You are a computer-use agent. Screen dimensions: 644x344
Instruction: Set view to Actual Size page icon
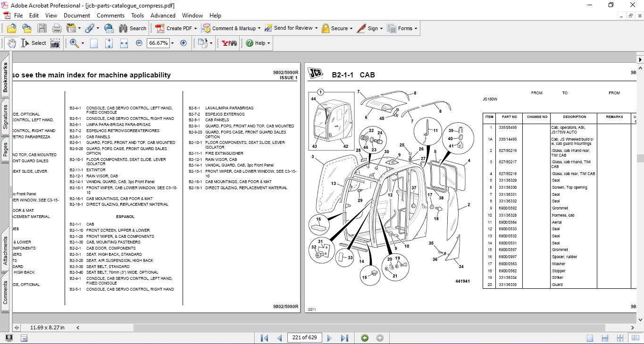coord(94,43)
